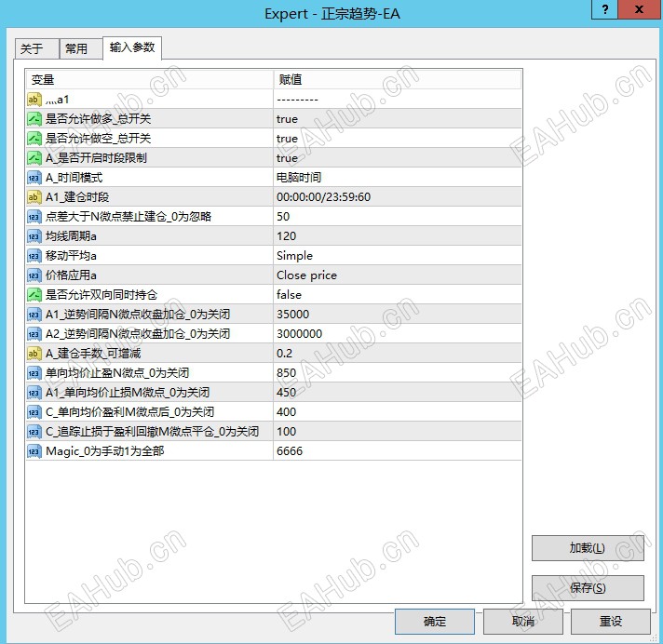663x644 pixels.
Task: Select the 单向均价止盈N微点_0为关闭 variable name
Action: coord(117,372)
